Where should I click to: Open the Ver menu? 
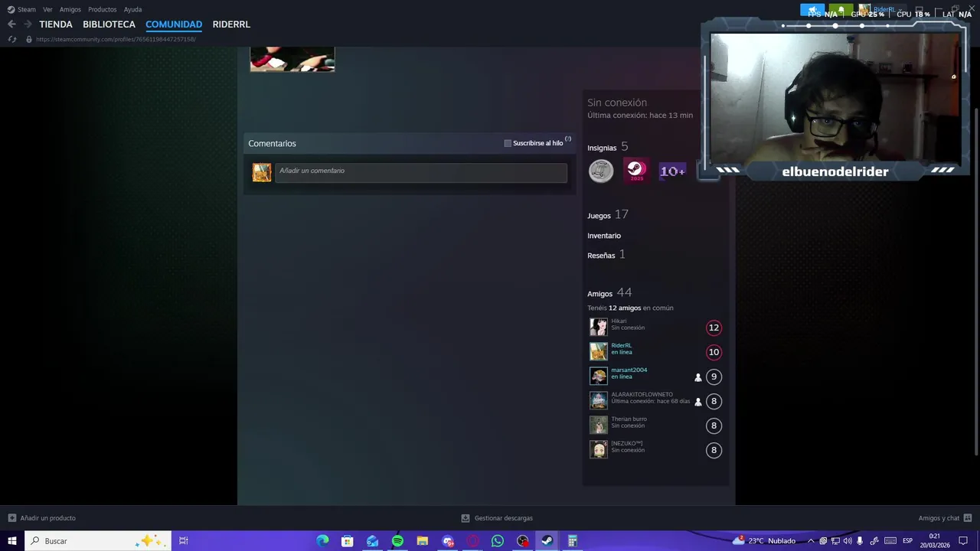47,9
